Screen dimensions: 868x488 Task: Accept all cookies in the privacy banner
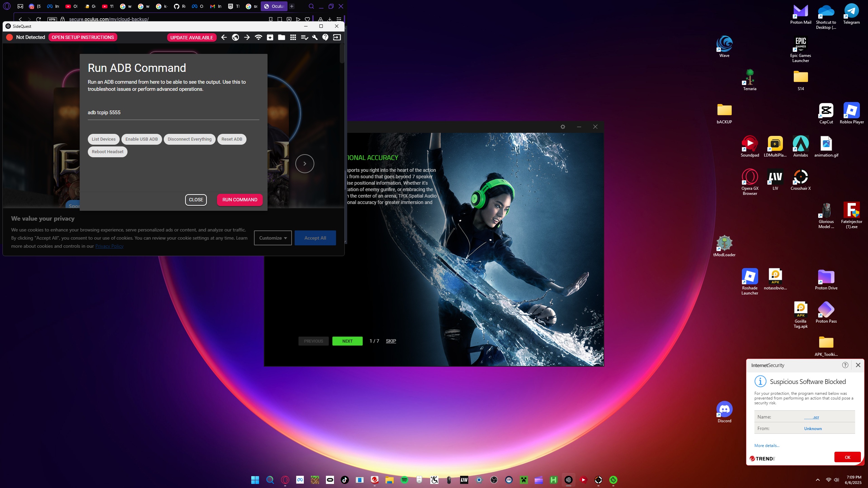pos(315,238)
